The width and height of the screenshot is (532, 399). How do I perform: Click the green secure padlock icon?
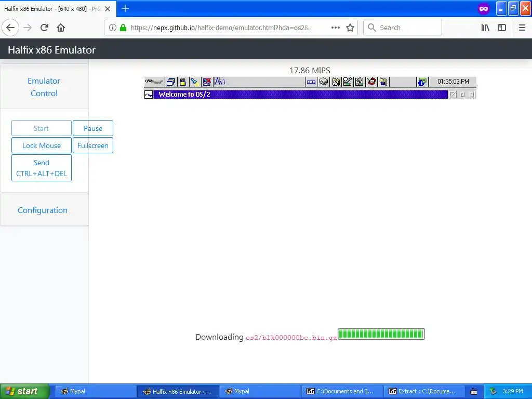(x=123, y=28)
